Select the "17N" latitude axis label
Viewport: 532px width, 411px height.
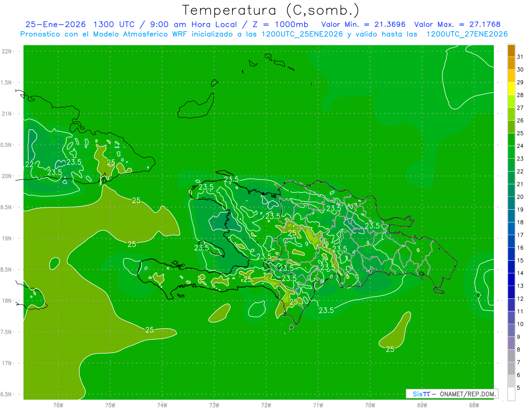7,364
